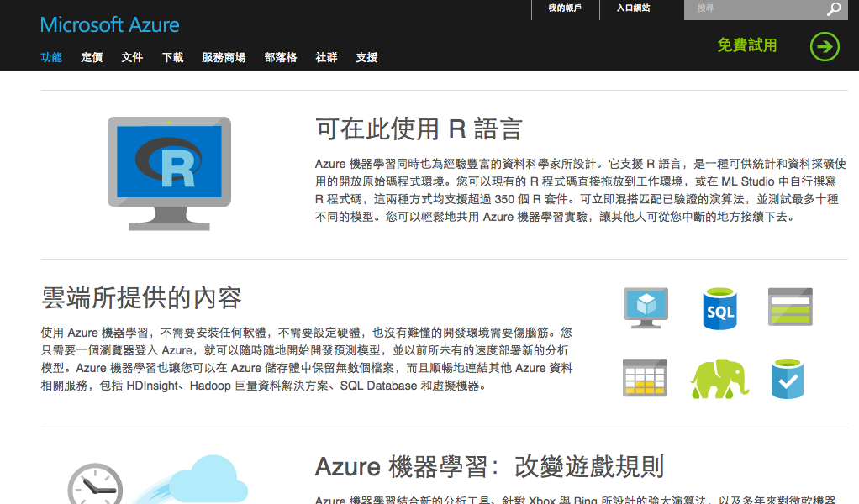Click the clock illustration at bottom left
This screenshot has width=859, height=504.
pos(95,485)
